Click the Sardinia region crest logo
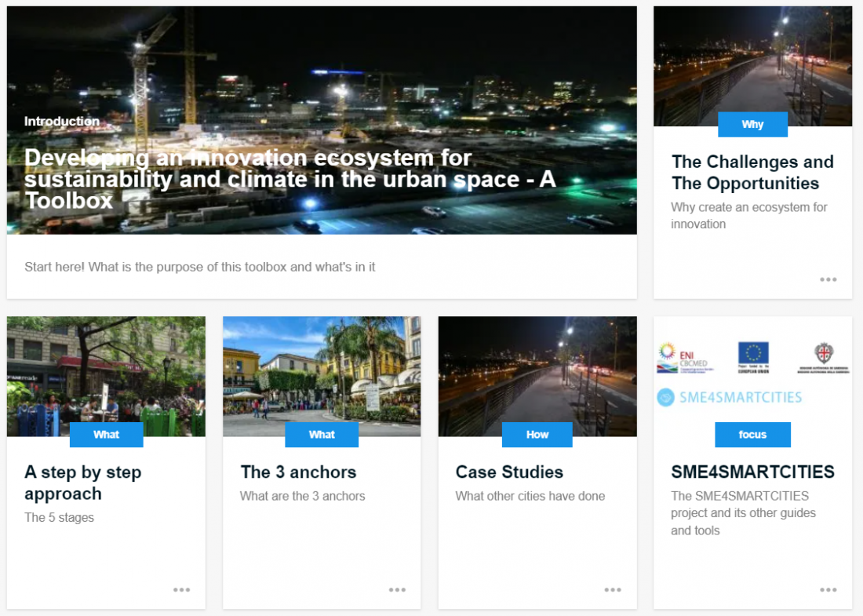863x616 pixels. pyautogui.click(x=823, y=358)
